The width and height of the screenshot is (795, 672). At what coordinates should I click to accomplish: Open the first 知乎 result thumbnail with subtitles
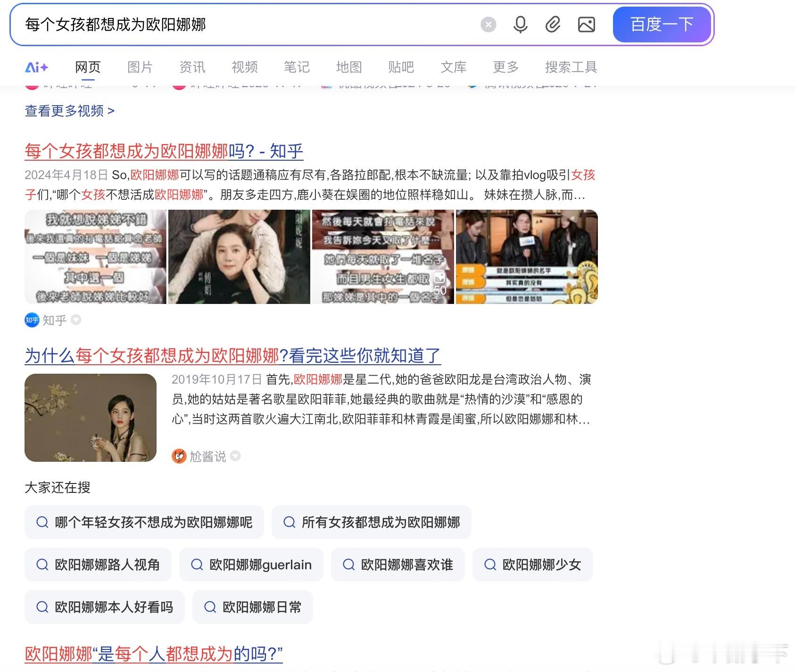95,257
